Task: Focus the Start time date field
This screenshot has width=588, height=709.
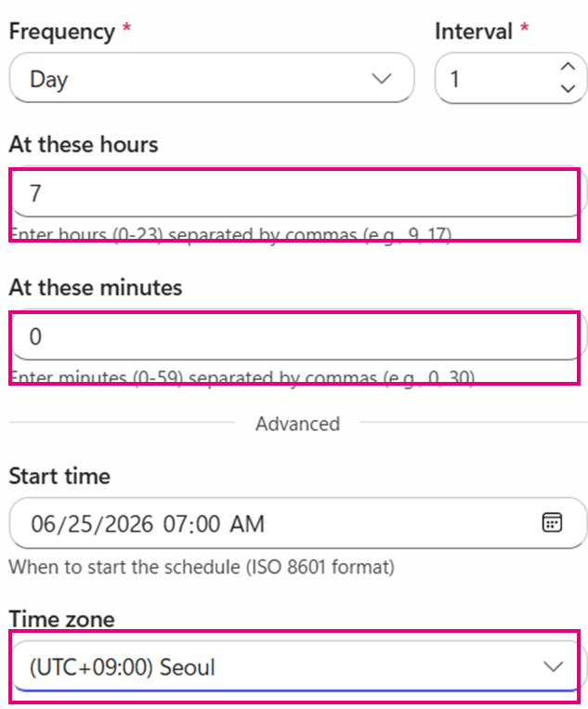Action: click(x=298, y=523)
